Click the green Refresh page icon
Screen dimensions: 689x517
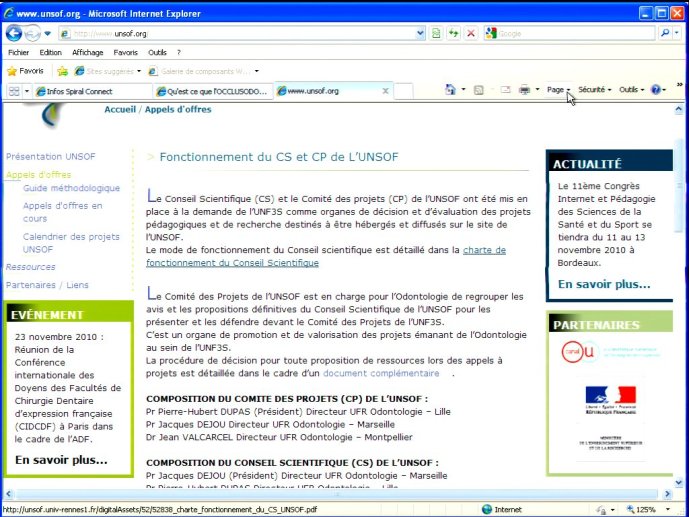click(x=453, y=33)
